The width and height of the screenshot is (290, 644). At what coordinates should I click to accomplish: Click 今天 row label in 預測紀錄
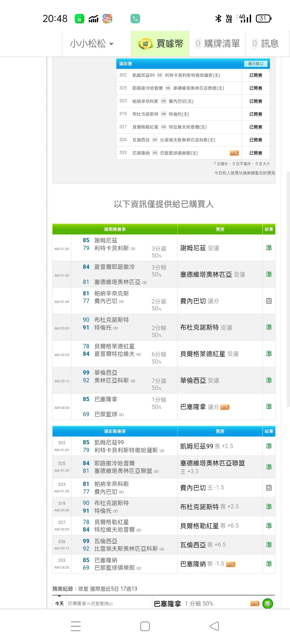pos(59,603)
